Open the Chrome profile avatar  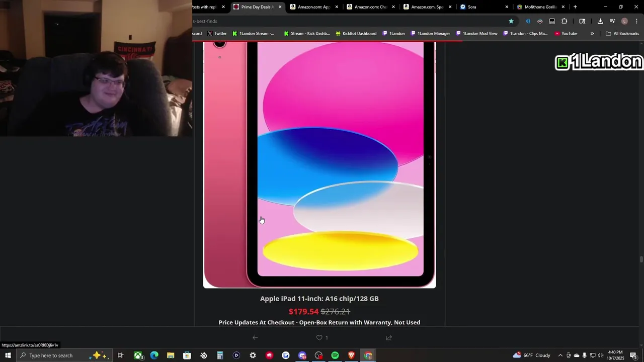624,21
